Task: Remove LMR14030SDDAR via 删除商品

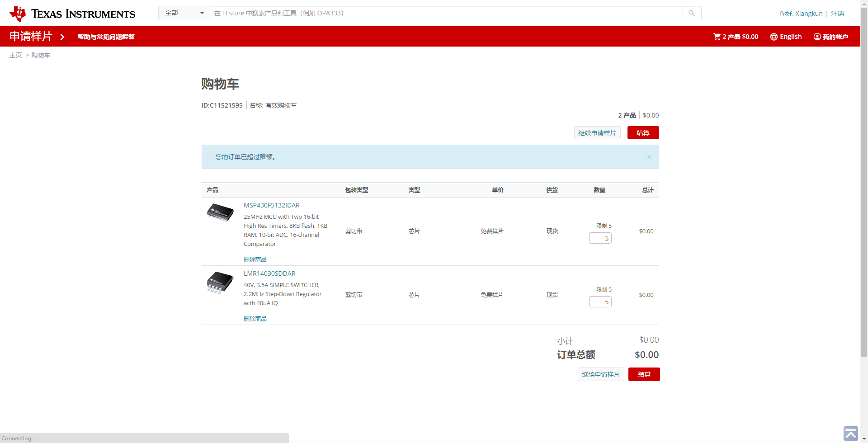Action: [255, 319]
